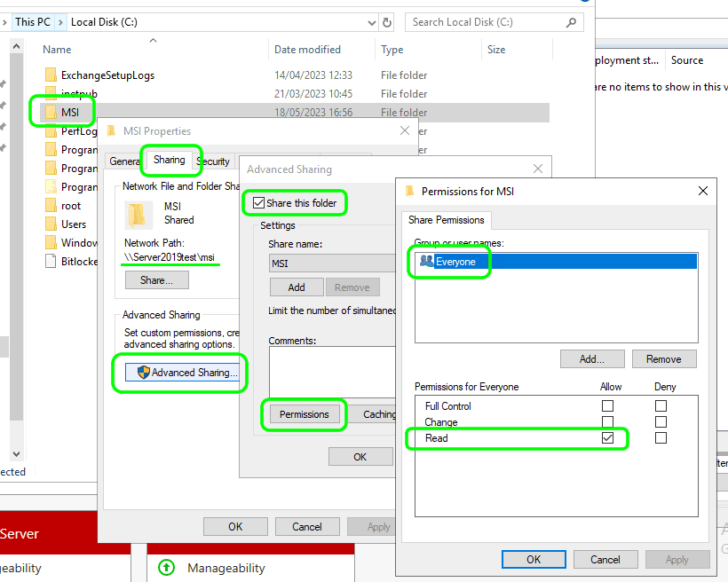Image resolution: width=728 pixels, height=582 pixels.
Task: Click the shield icon on Advanced Sharing
Action: [143, 373]
